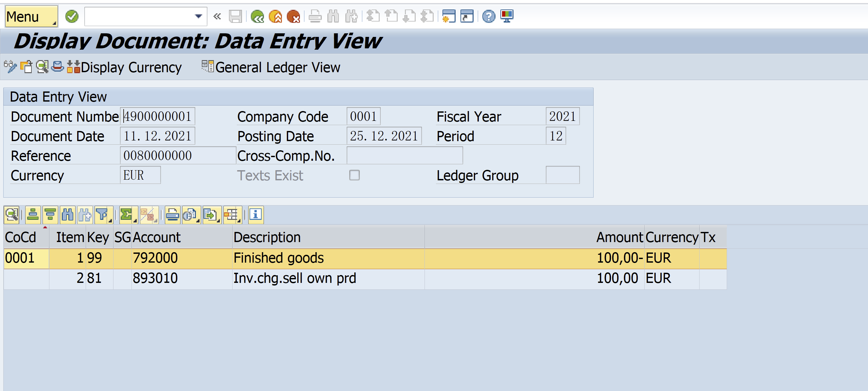Go to First Page icon

point(373,16)
